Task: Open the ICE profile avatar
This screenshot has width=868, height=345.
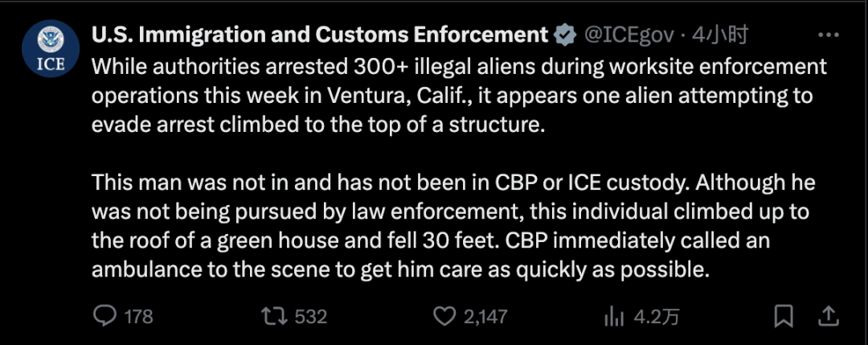Action: 51,50
